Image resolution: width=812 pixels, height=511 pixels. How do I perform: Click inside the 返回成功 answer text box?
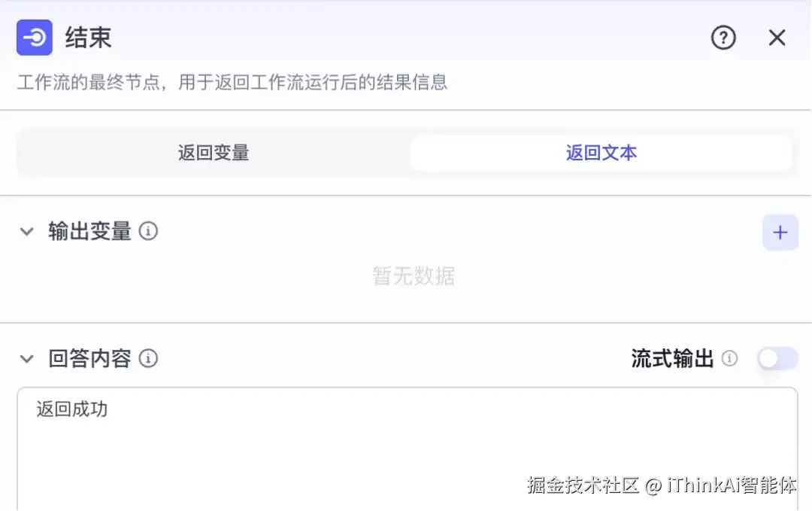point(407,449)
